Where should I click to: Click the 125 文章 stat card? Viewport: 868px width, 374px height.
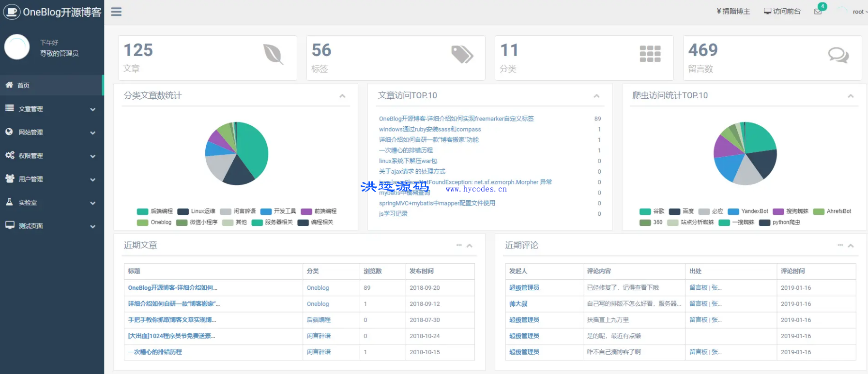207,58
